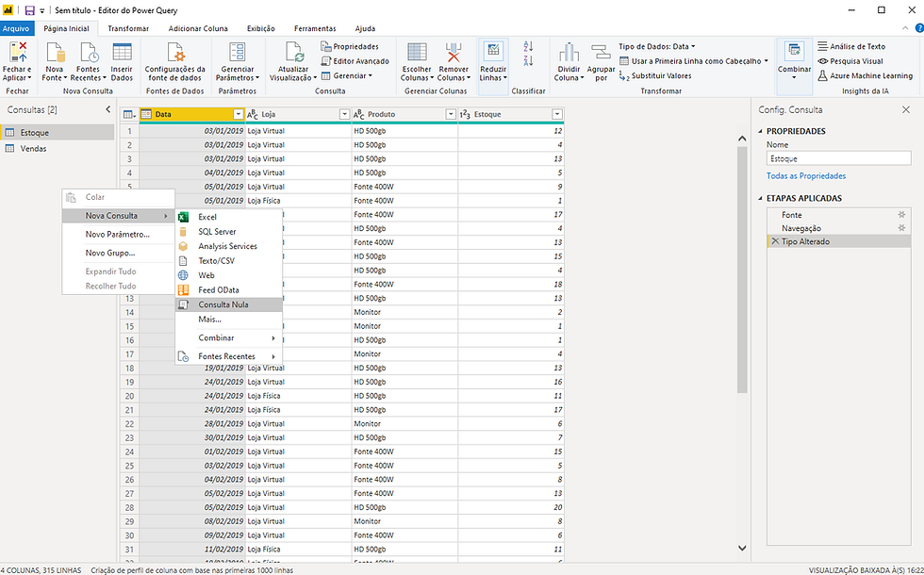Viewport: 924px width, 575px height.
Task: Collapse the Consultas pane chevron
Action: coord(107,109)
